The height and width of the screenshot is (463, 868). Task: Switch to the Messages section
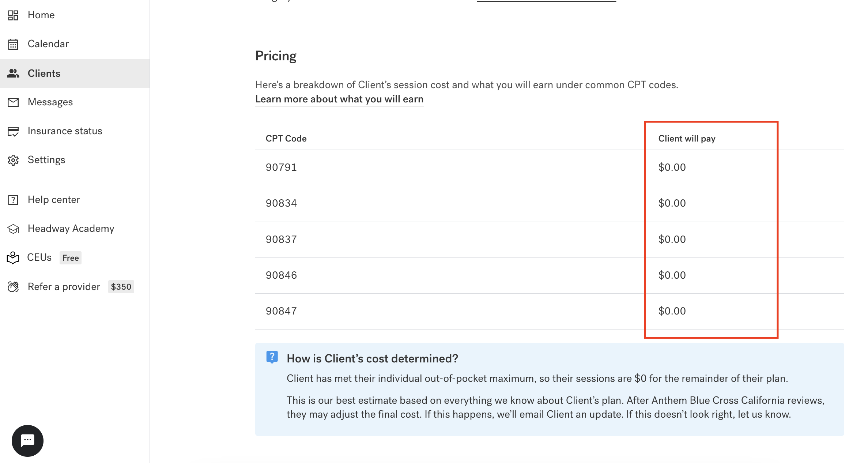click(50, 102)
